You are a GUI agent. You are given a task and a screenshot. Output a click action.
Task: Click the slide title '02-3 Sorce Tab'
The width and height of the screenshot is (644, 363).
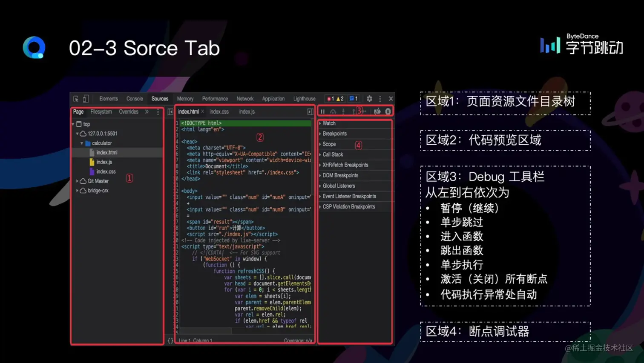(144, 48)
